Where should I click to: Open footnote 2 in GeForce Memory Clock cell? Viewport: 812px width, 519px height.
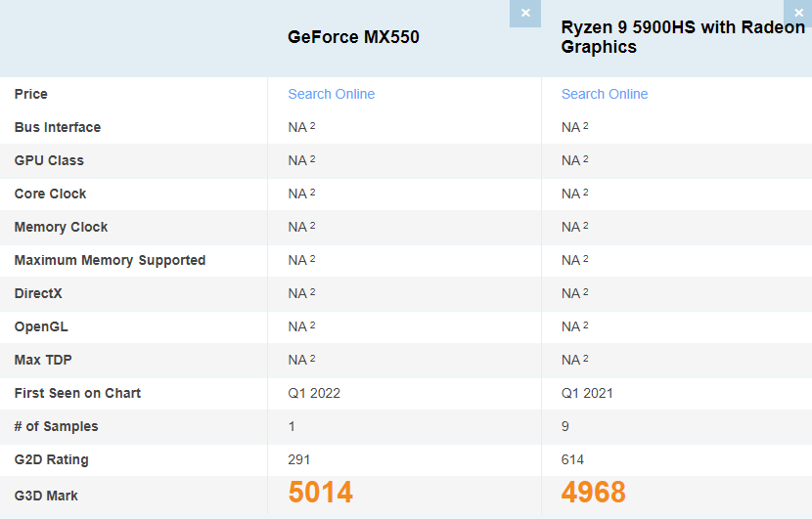[x=312, y=226]
